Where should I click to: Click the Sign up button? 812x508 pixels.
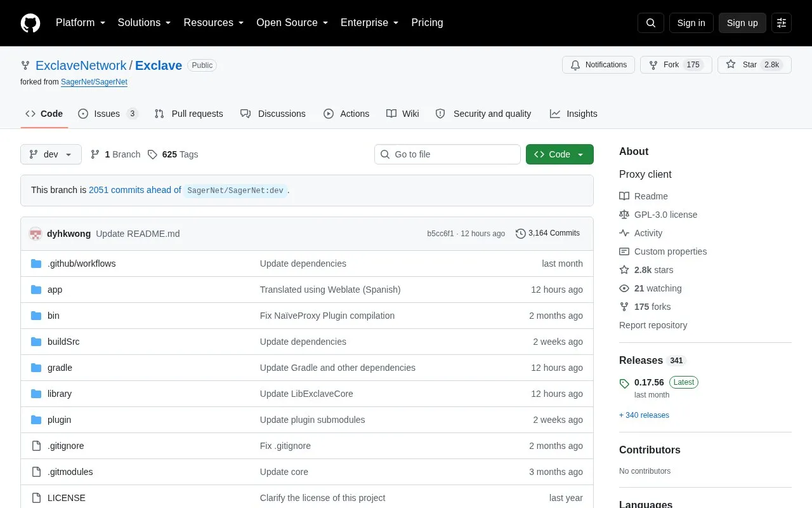(742, 23)
